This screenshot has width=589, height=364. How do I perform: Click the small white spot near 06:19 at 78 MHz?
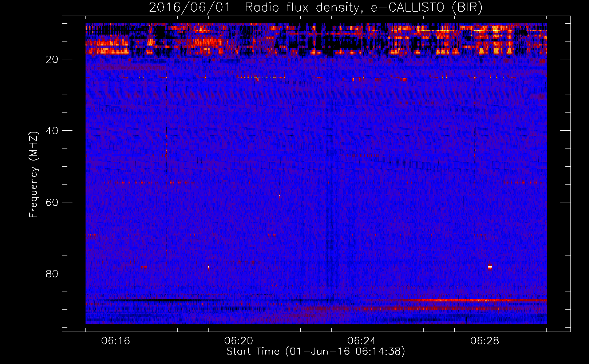click(x=209, y=267)
